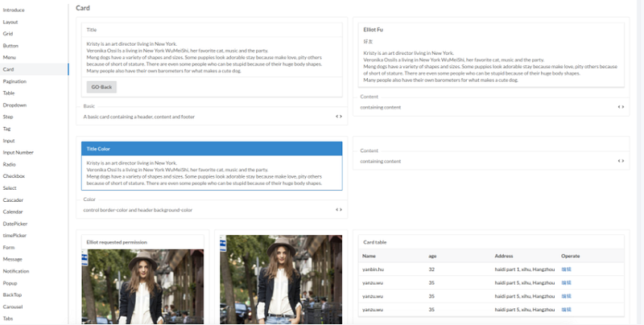
Task: Click the Elliot requested permission card photo
Action: pos(142,286)
